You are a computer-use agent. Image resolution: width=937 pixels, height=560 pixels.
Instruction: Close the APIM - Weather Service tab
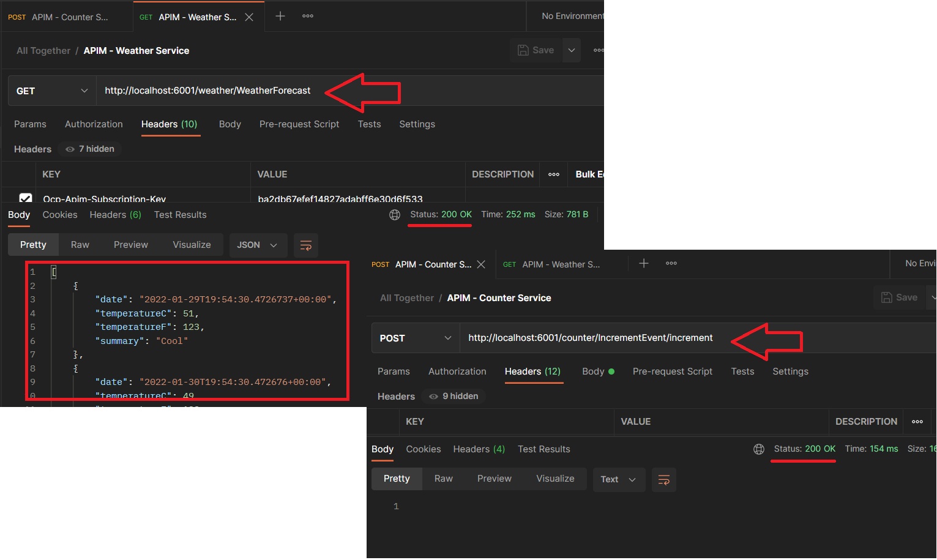pos(249,17)
